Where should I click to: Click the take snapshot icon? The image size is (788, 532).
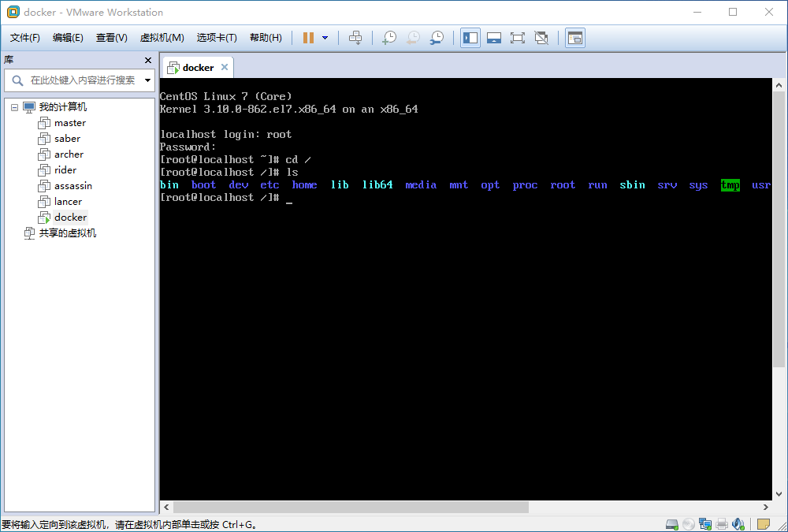coord(388,37)
